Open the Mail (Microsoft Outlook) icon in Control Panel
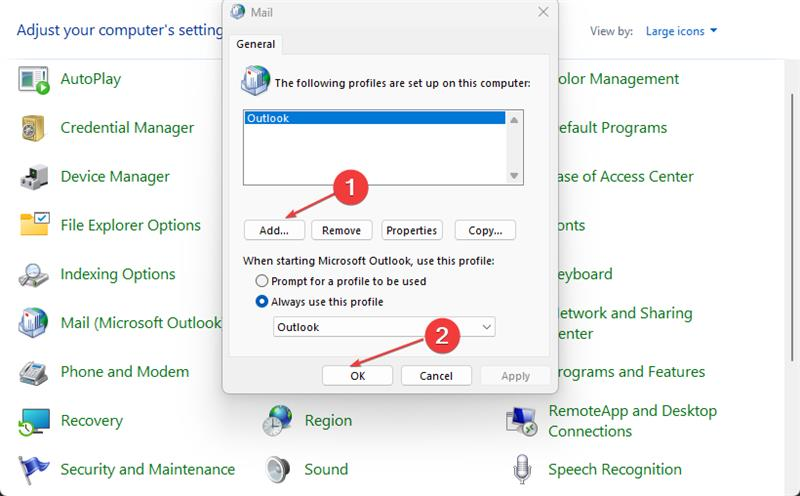Image resolution: width=800 pixels, height=496 pixels. point(33,323)
